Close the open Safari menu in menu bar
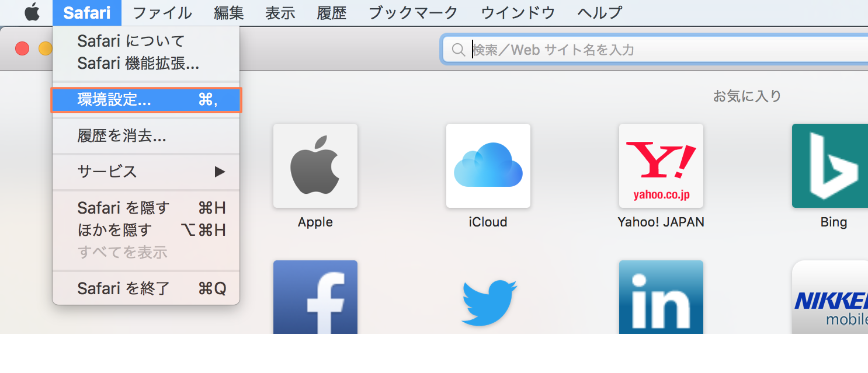This screenshot has width=868, height=373. point(87,12)
